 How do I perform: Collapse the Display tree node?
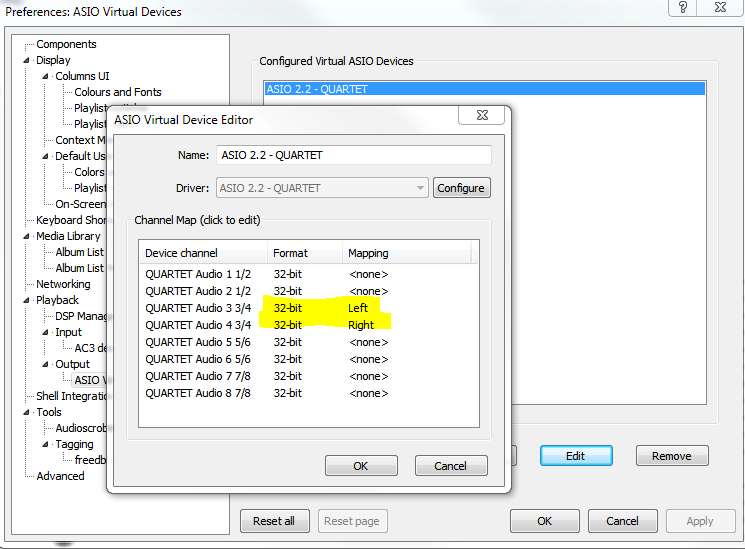pos(28,60)
